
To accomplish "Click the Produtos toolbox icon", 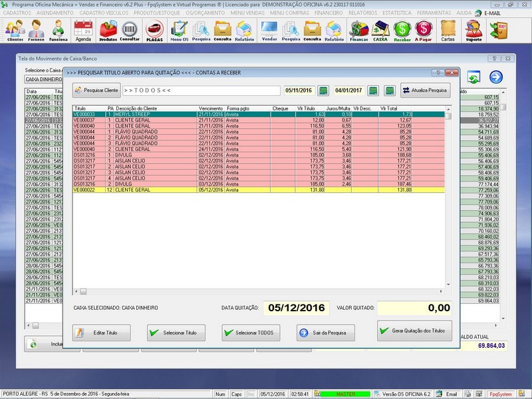I will (108, 31).
